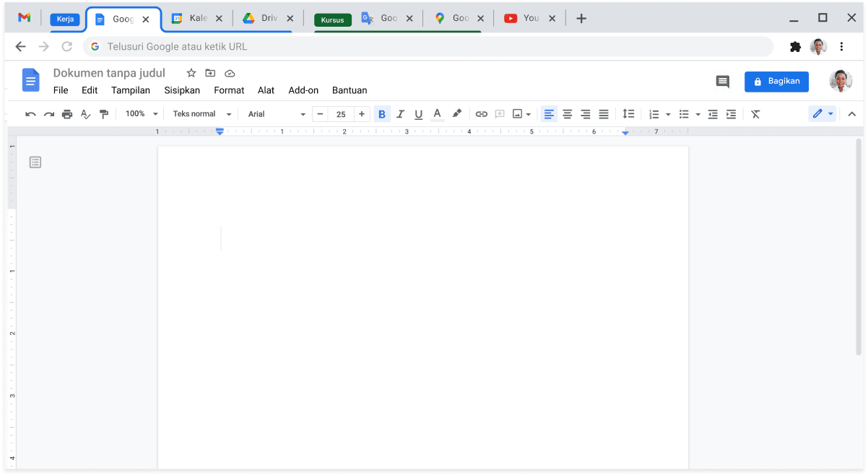868x476 pixels.
Task: Increase font size with plus button
Action: (x=361, y=114)
